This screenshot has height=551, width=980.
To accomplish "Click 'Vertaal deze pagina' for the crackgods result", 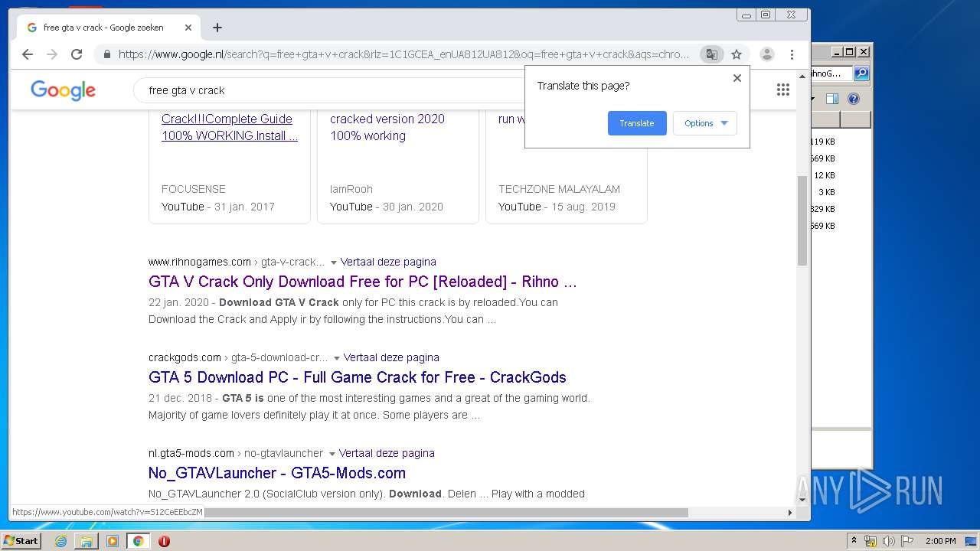I will pyautogui.click(x=391, y=357).
